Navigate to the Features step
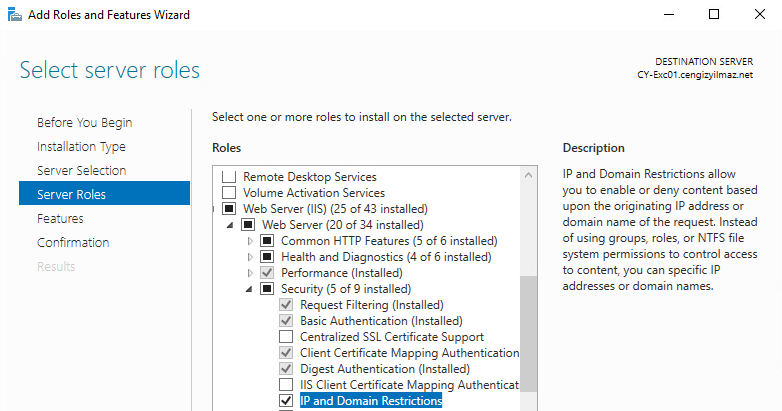782x411 pixels. point(60,219)
